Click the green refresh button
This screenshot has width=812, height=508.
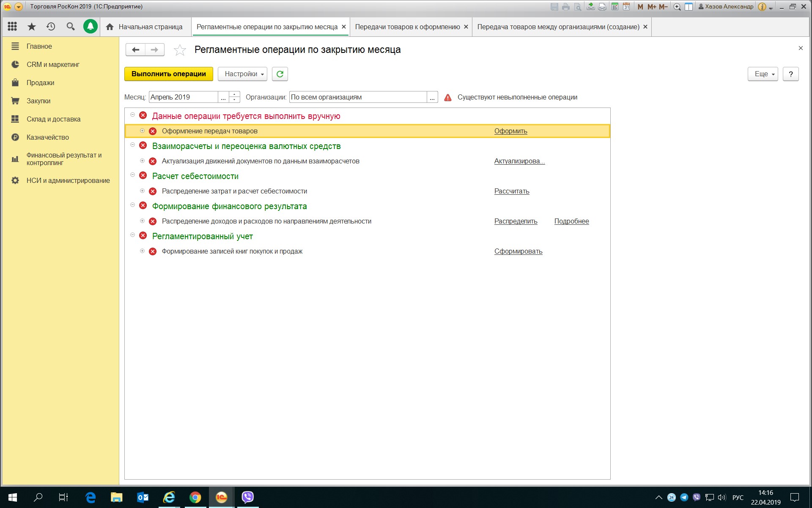click(280, 74)
